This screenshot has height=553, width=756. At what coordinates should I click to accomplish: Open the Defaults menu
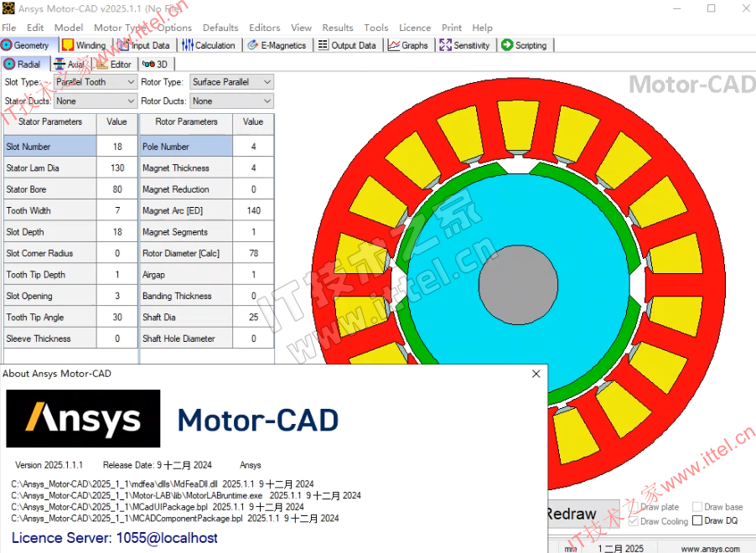[220, 28]
